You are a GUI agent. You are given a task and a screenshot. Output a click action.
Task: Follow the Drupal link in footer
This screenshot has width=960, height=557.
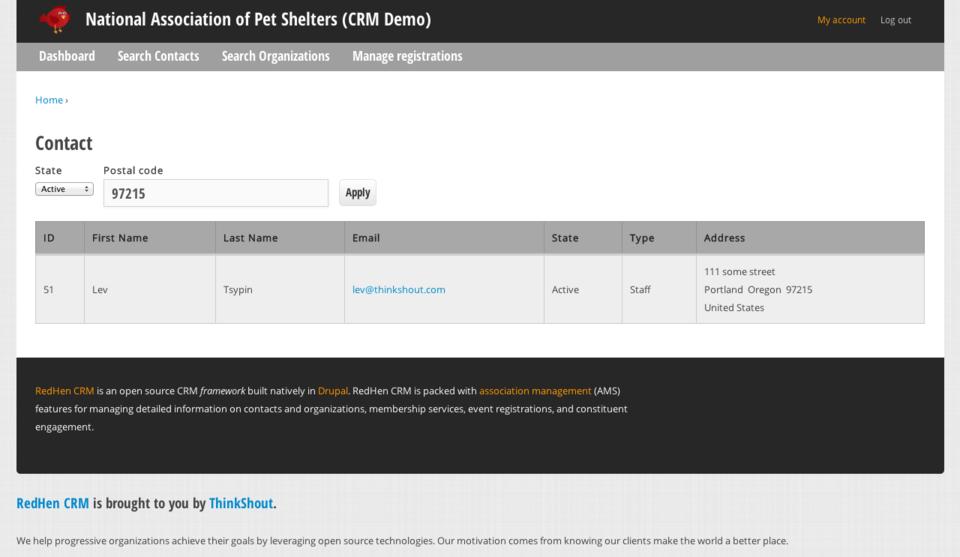(x=333, y=391)
